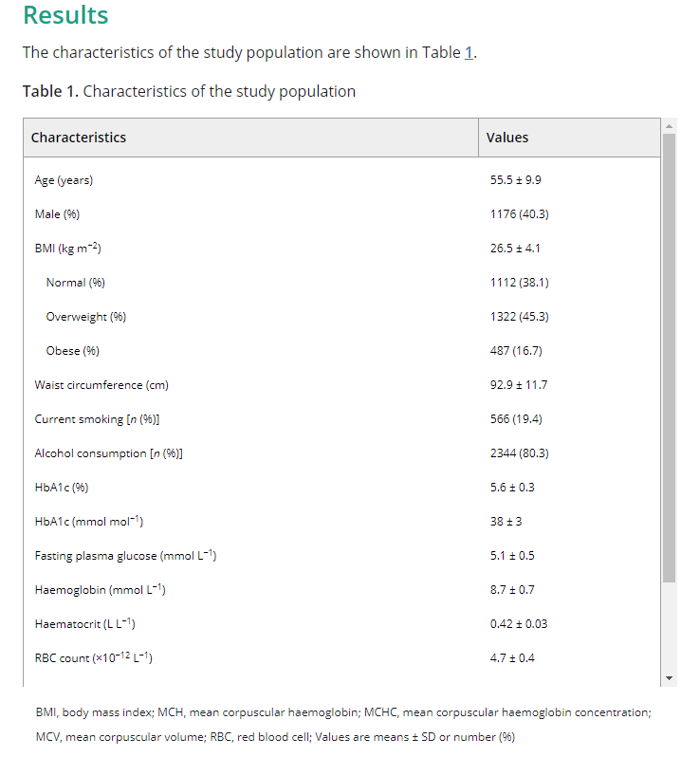Click the Age (years) row label

(64, 180)
